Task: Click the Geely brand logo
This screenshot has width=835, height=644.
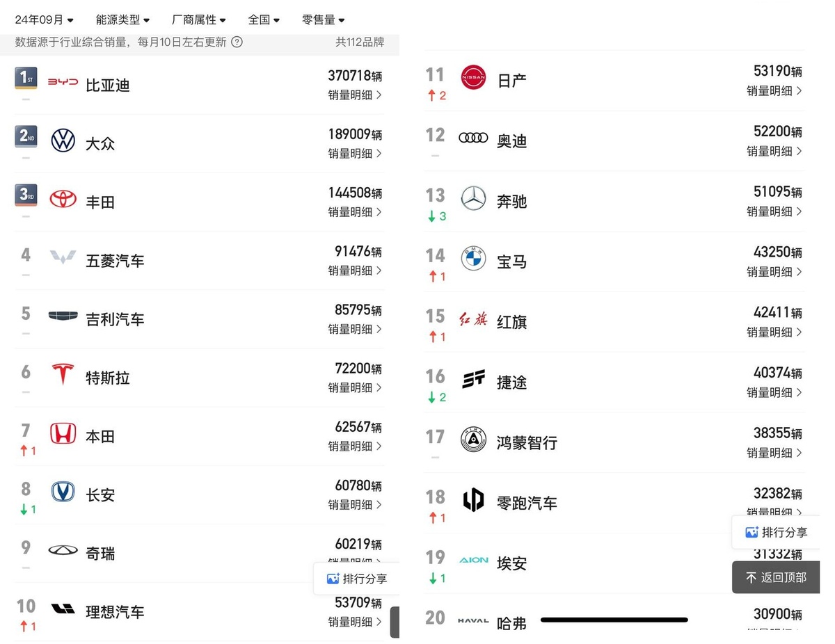Action: click(x=63, y=316)
